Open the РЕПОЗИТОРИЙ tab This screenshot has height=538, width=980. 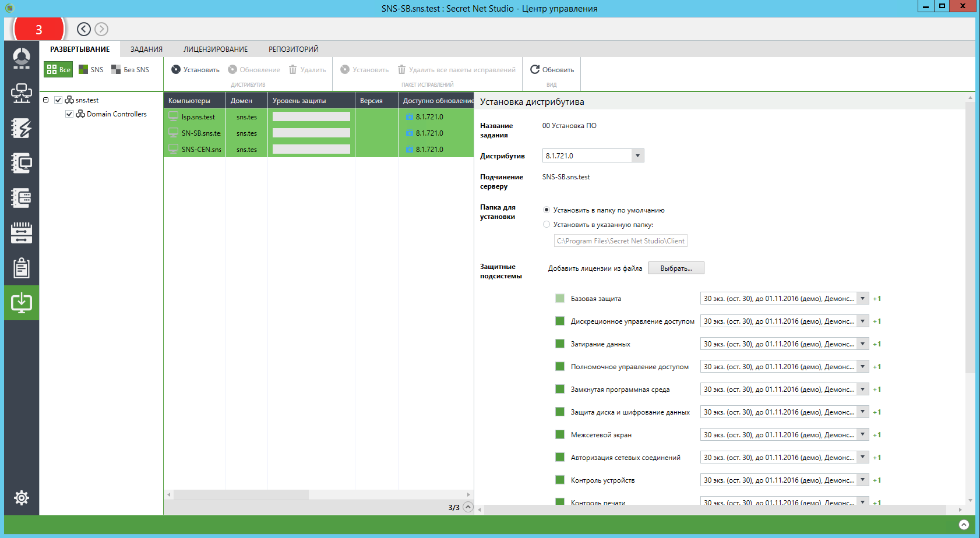click(293, 49)
